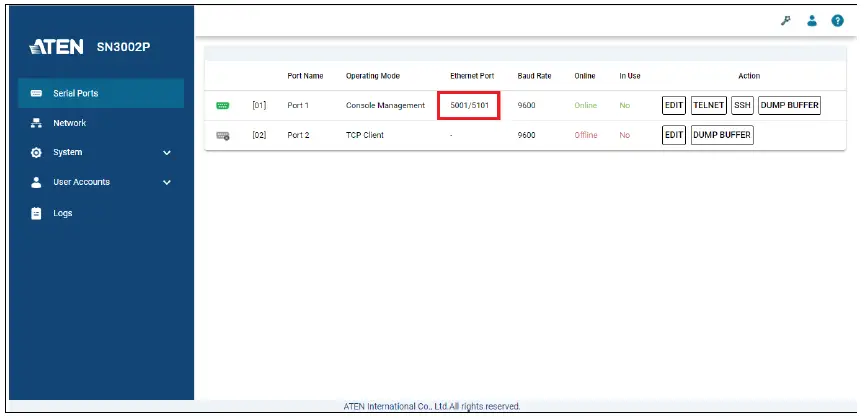864x419 pixels.
Task: Click the ATEN International copyright footer text
Action: click(x=431, y=406)
